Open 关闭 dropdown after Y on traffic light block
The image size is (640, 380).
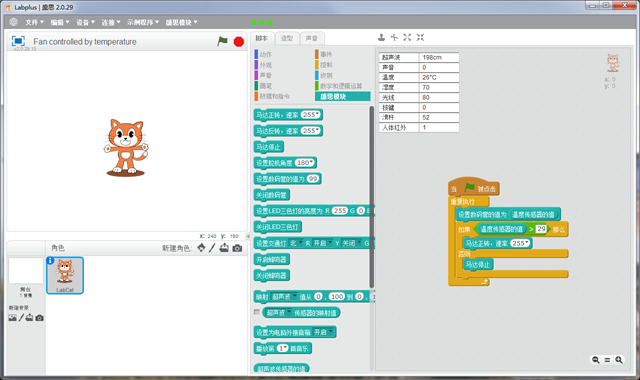pos(351,243)
